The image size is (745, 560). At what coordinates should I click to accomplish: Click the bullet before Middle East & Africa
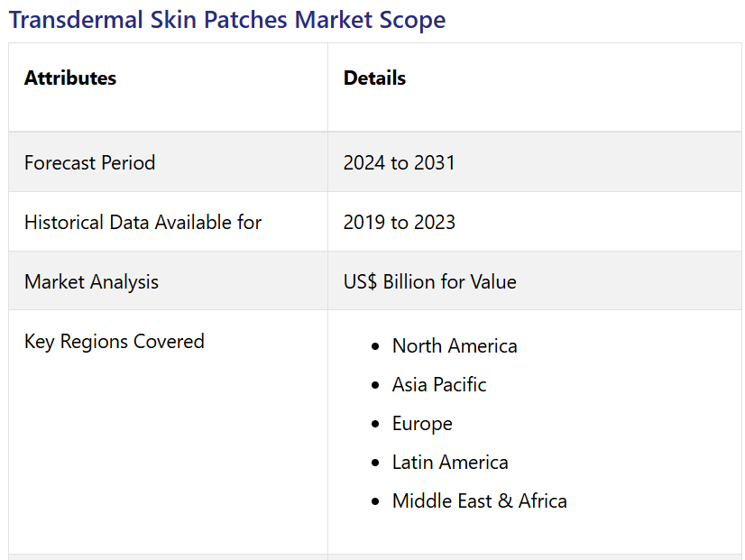(375, 501)
